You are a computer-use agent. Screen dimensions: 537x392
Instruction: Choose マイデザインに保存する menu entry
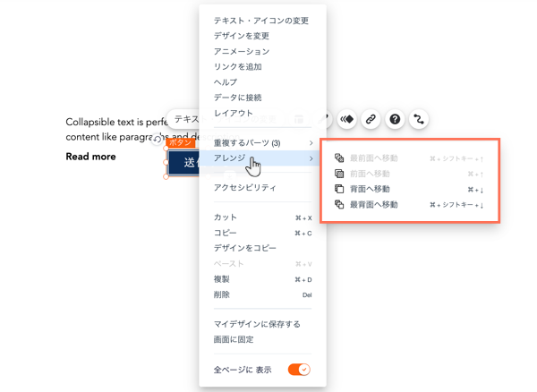point(257,324)
